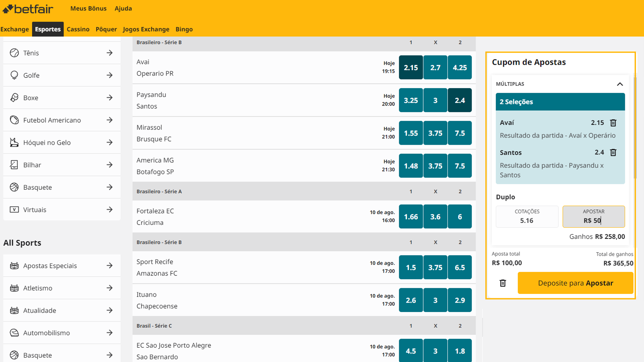Screen dimensions: 644x362
Task: Open the Virtuais icon
Action: [14, 209]
